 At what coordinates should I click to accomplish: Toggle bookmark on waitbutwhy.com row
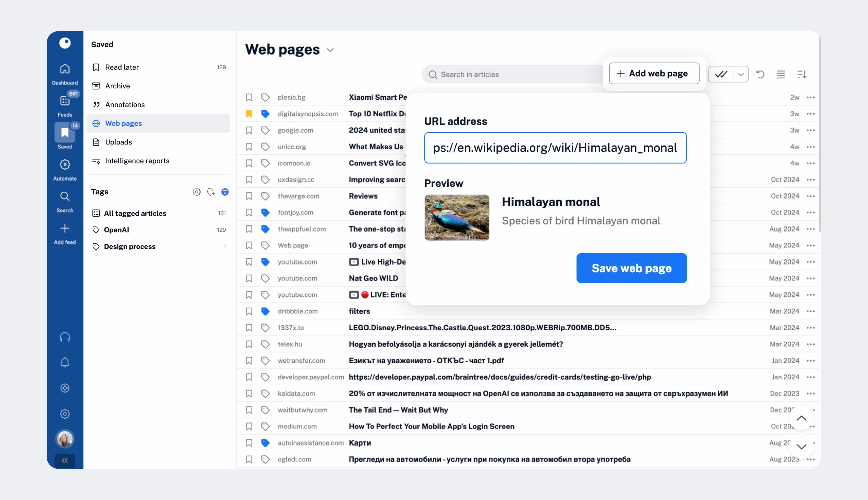click(249, 410)
